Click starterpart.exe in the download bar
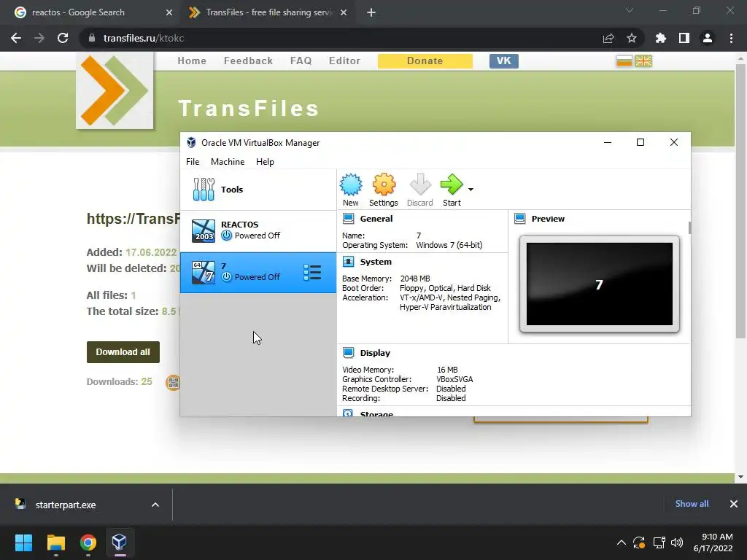The height and width of the screenshot is (560, 747). point(65,505)
